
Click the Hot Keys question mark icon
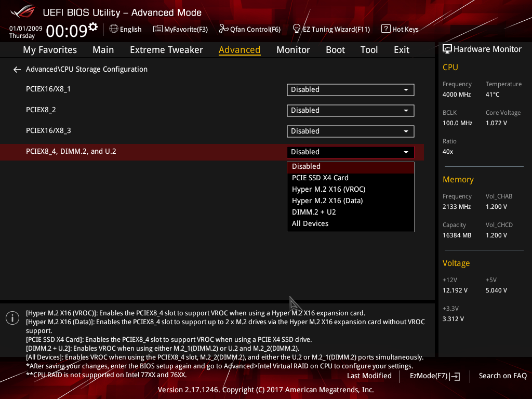(x=386, y=29)
